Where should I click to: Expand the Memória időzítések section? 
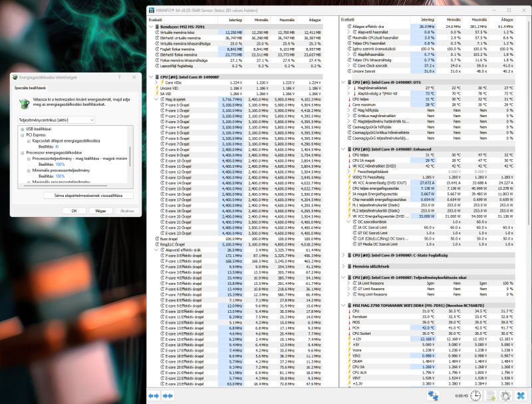click(x=343, y=266)
